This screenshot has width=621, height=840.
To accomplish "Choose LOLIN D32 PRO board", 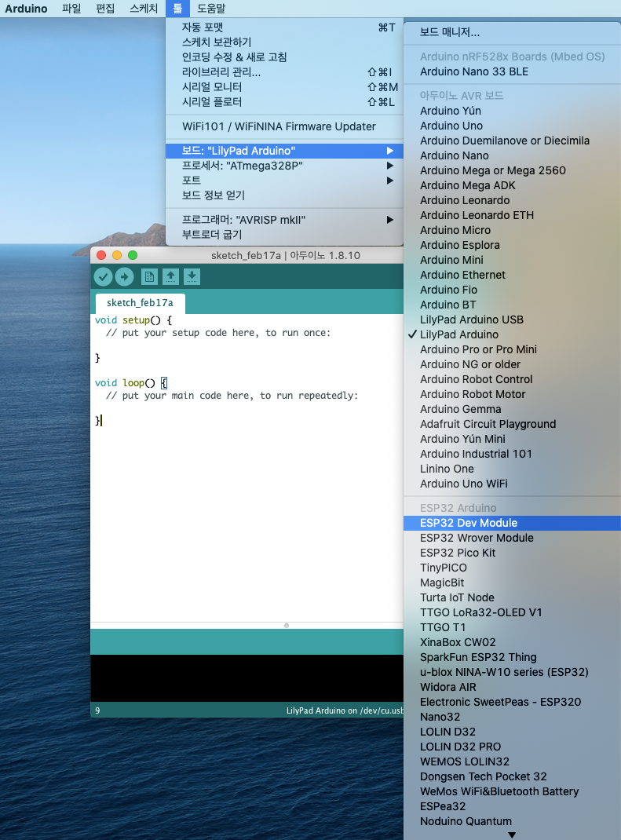I will [512, 747].
